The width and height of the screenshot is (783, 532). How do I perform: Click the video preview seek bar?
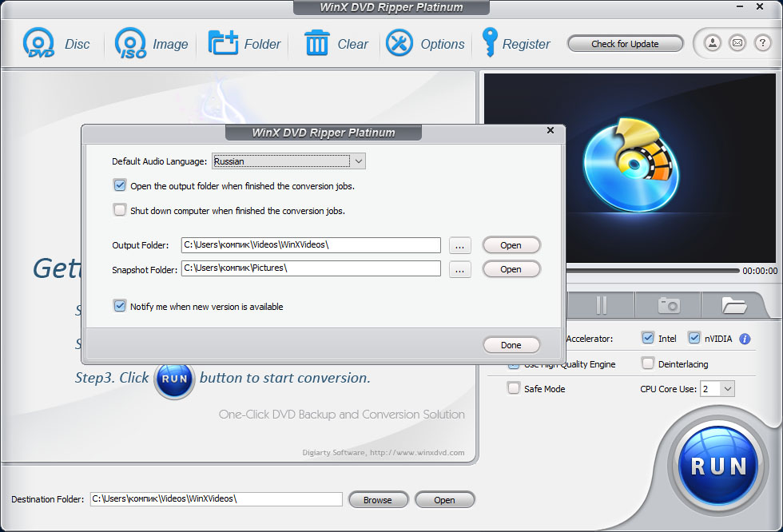coord(652,271)
